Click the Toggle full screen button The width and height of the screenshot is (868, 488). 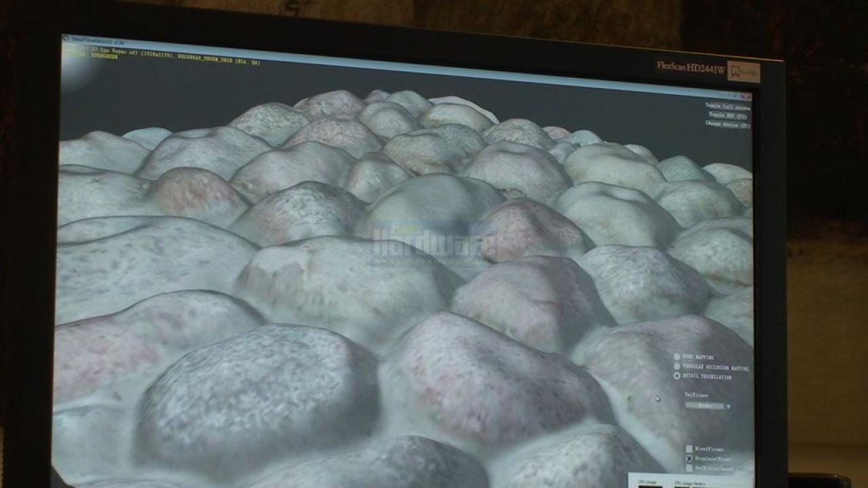pos(728,106)
